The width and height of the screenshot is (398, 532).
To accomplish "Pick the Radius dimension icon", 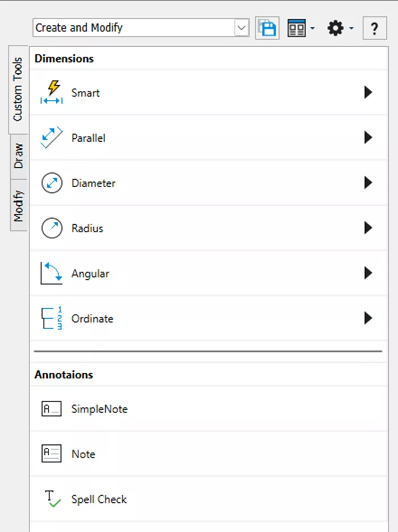I will coord(52,228).
